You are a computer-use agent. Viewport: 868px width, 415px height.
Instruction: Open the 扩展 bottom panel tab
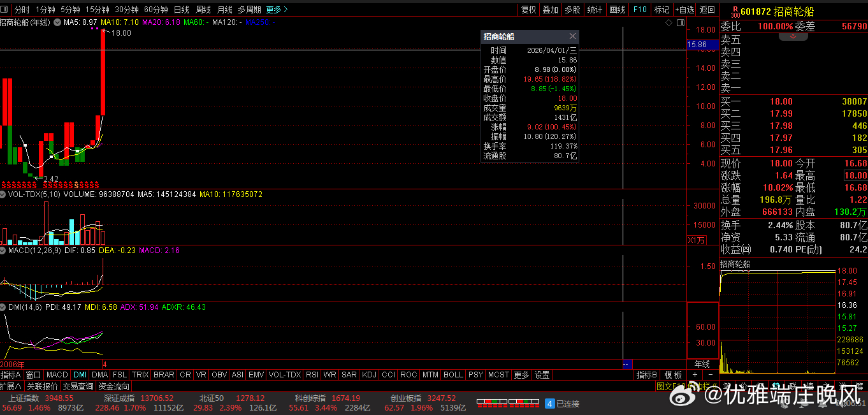(x=11, y=386)
